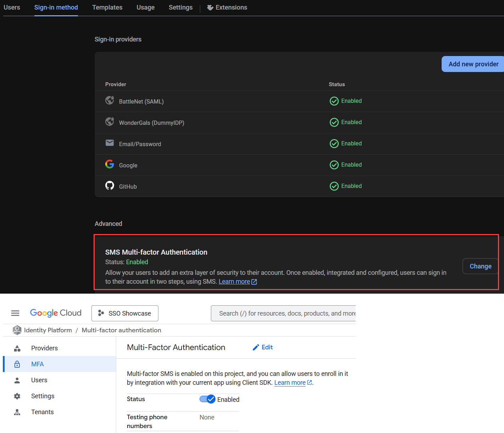Click the Email/Password Enabled checkmark icon
504x433 pixels.
(x=334, y=144)
